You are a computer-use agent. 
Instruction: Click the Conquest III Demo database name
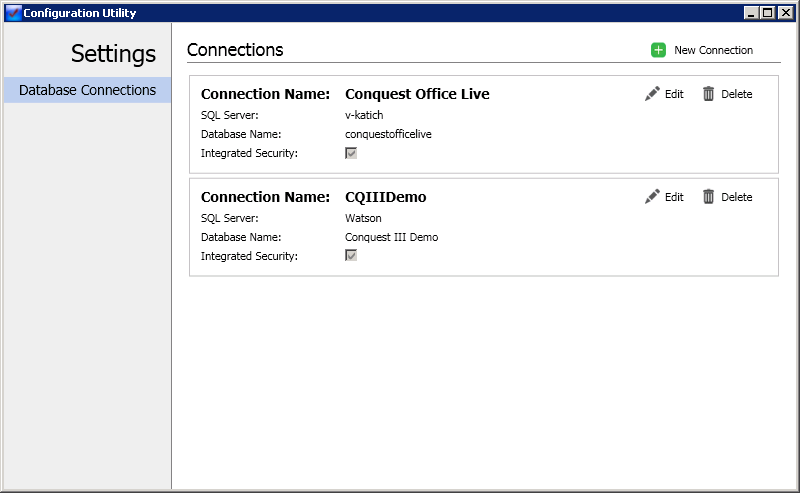pyautogui.click(x=391, y=237)
